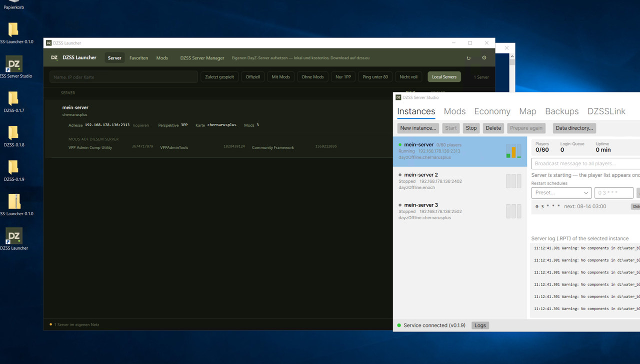Viewport: 640px width, 364px height.
Task: Focus the Name, IP oder Karte search field
Action: 123,77
